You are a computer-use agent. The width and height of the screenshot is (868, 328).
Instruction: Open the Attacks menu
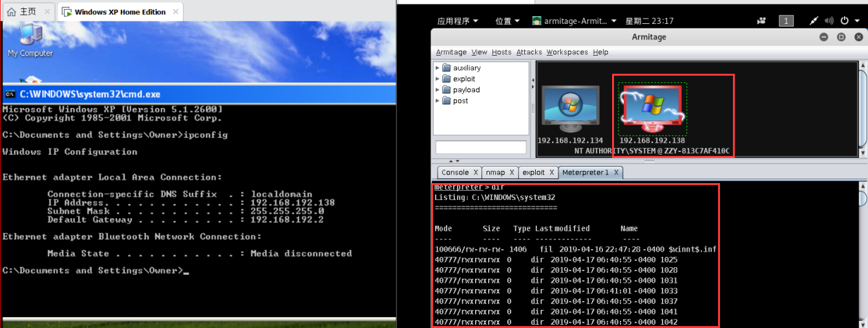529,52
